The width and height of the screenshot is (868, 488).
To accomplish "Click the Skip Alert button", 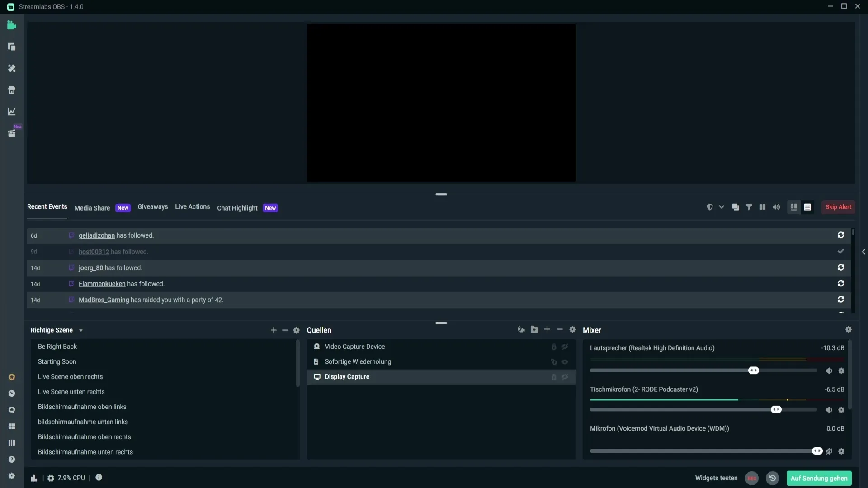I will (x=838, y=207).
